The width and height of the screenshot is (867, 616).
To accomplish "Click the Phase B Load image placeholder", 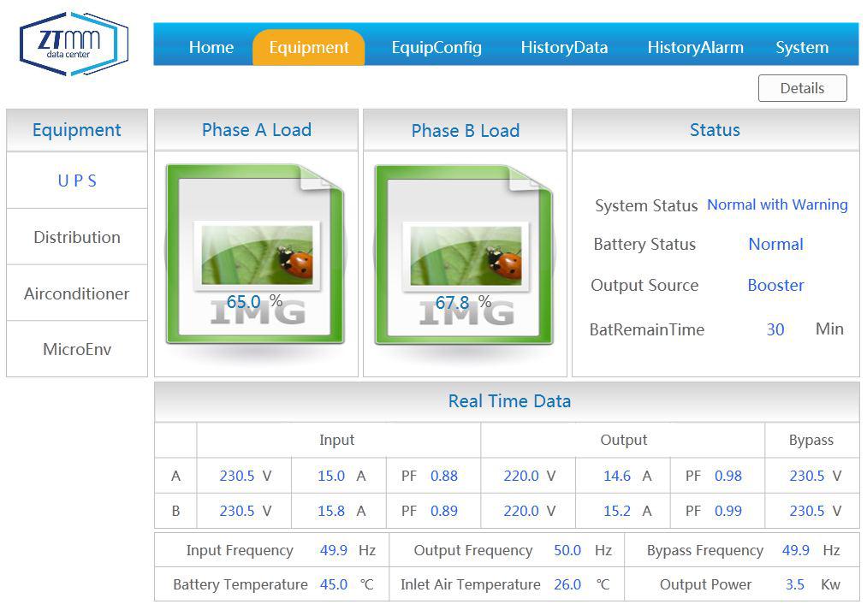I will [464, 255].
